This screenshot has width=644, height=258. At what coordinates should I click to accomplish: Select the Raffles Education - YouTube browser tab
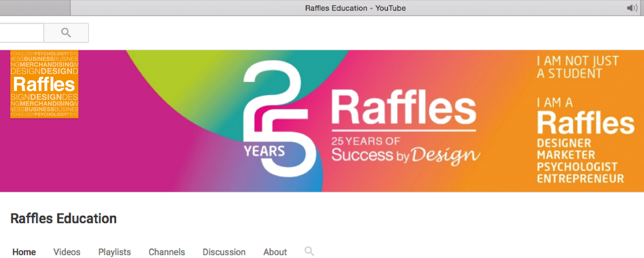coord(355,8)
